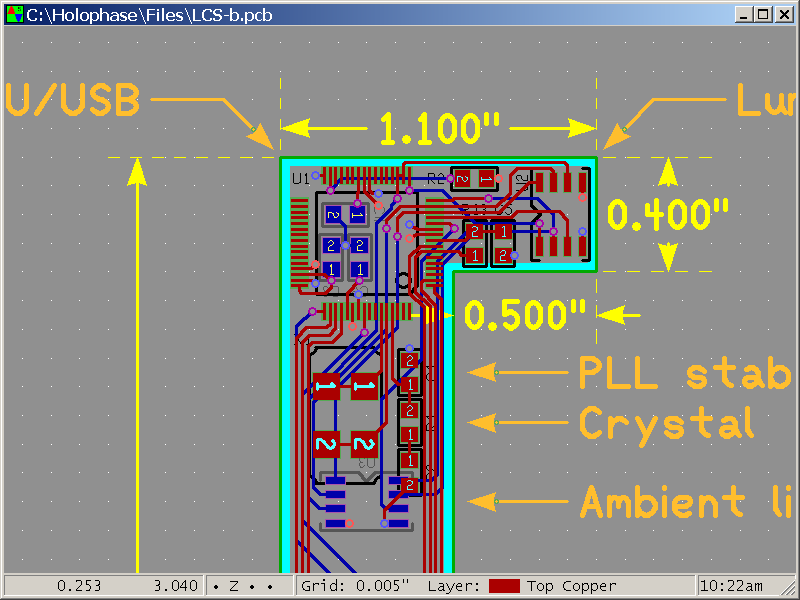Click the U/USB annotation label

tap(72, 100)
